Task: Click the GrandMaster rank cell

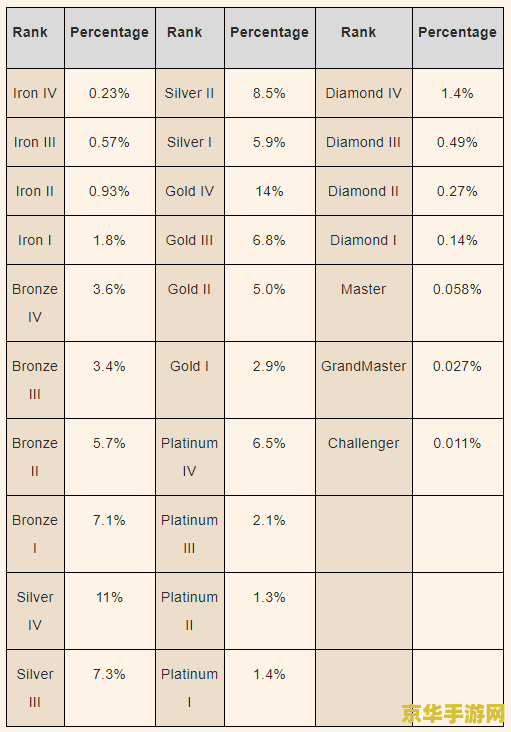Action: pyautogui.click(x=364, y=380)
